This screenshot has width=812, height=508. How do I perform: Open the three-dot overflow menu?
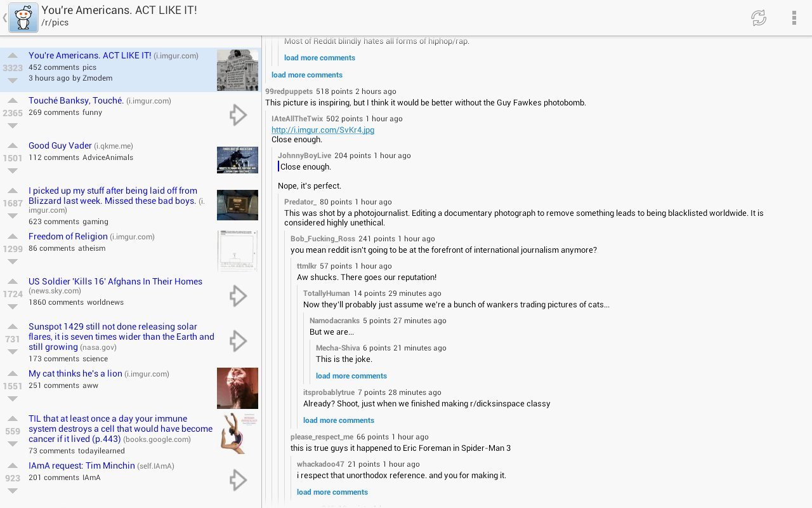click(x=794, y=18)
